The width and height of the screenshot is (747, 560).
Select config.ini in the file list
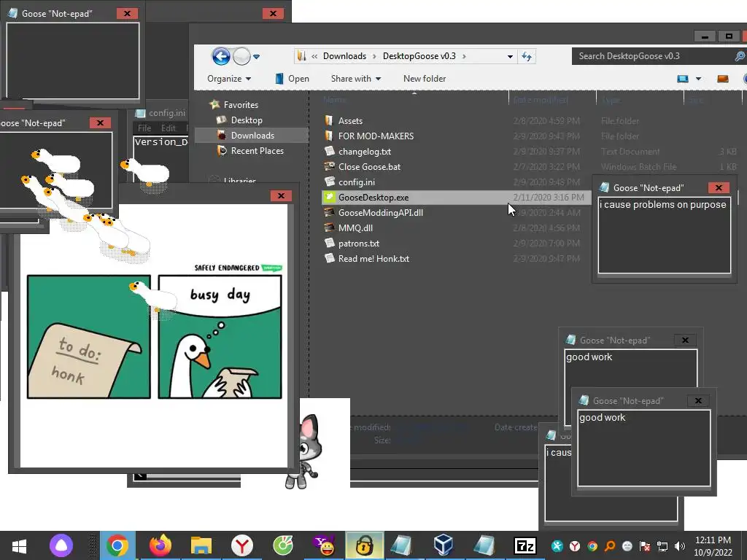click(x=356, y=182)
